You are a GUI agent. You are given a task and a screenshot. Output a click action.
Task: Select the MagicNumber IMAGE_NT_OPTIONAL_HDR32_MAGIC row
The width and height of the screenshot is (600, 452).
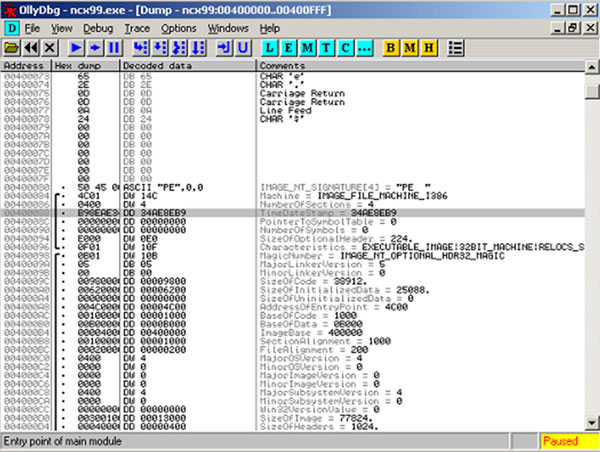coord(293,256)
